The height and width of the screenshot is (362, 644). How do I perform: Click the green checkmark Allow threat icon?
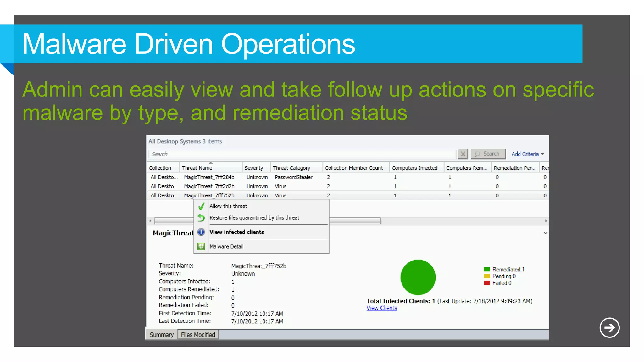coord(201,206)
